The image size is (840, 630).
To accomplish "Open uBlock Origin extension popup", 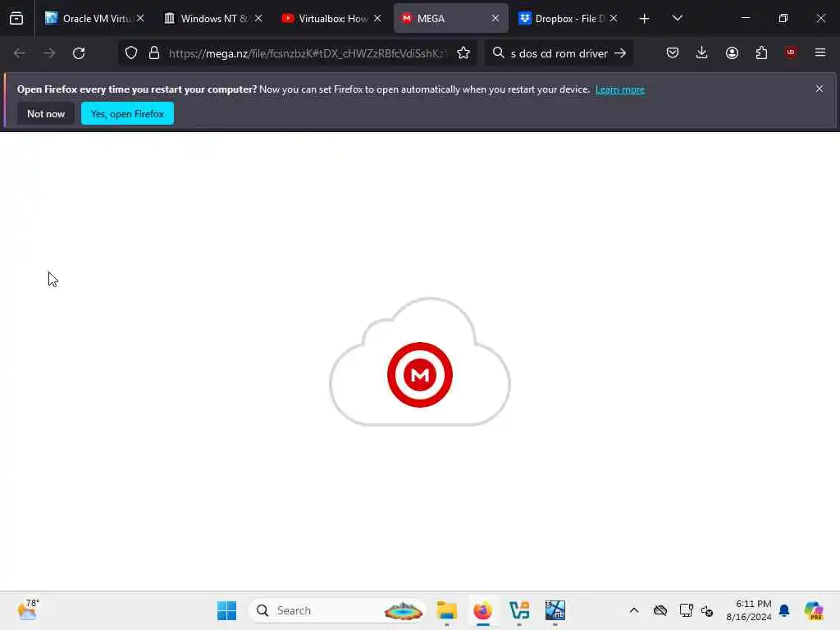I will click(x=791, y=52).
